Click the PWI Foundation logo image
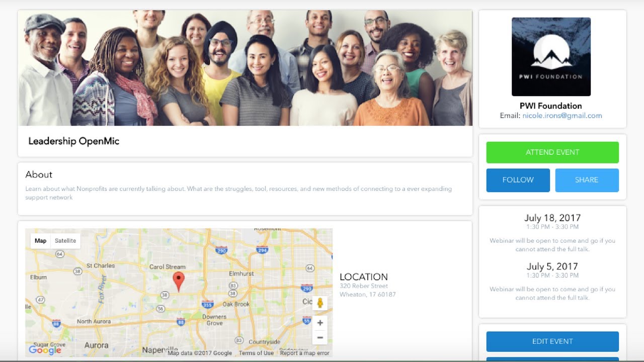This screenshot has height=362, width=644. [x=551, y=57]
